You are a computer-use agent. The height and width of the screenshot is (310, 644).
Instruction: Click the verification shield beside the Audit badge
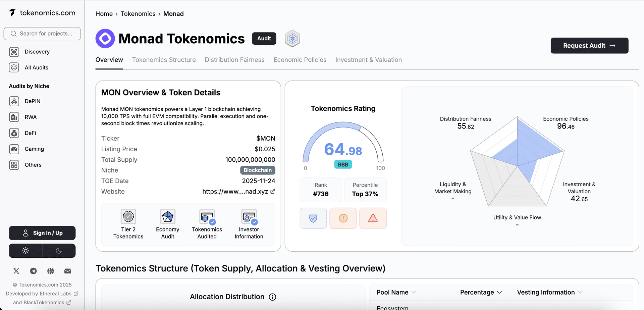292,38
